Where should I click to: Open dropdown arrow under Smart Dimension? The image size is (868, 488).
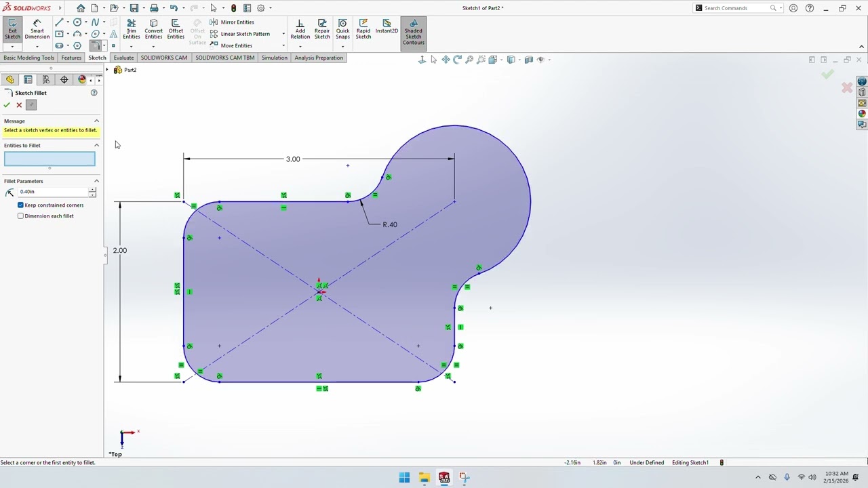(37, 46)
